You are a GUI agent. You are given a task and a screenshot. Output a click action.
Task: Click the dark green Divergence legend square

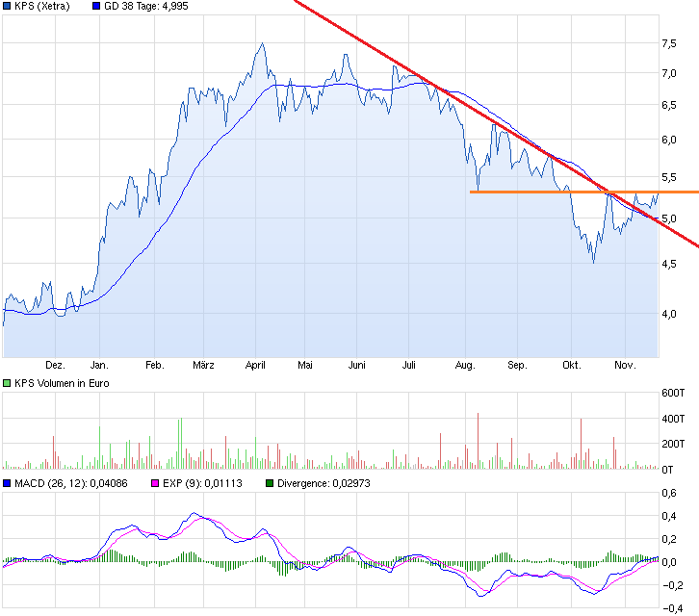[x=270, y=484]
